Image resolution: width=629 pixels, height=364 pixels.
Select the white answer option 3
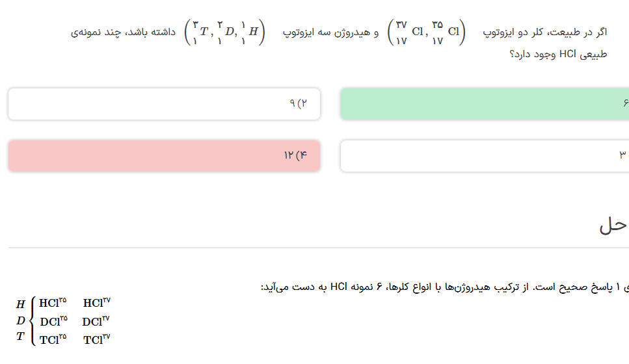(x=484, y=156)
